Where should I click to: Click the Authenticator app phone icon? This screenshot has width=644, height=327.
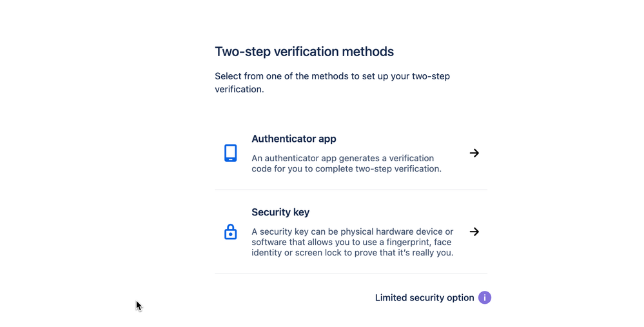pos(230,153)
